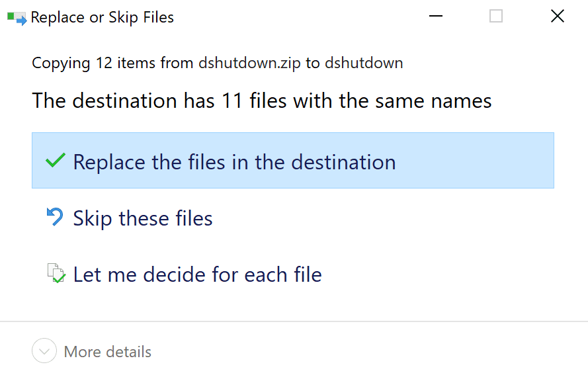
Task: Click the file copy icon in the title bar
Action: point(17,18)
